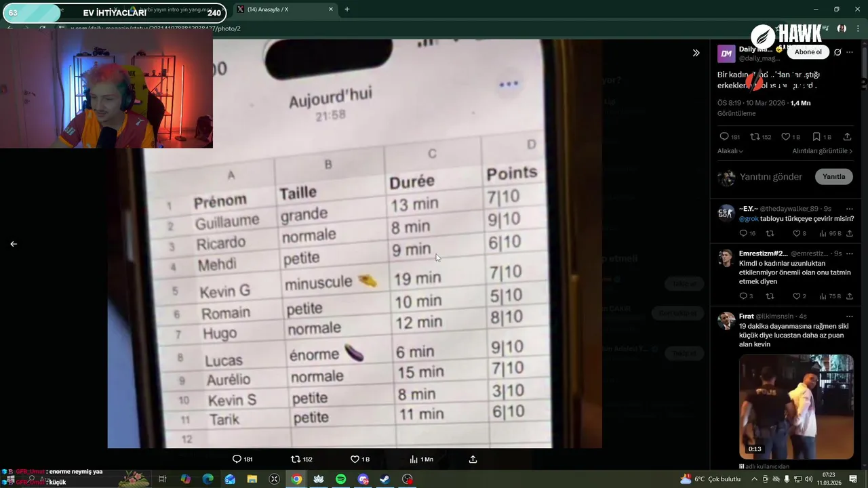Focus the Yanıtını gönder reply field
868x488 pixels.
[771, 177]
